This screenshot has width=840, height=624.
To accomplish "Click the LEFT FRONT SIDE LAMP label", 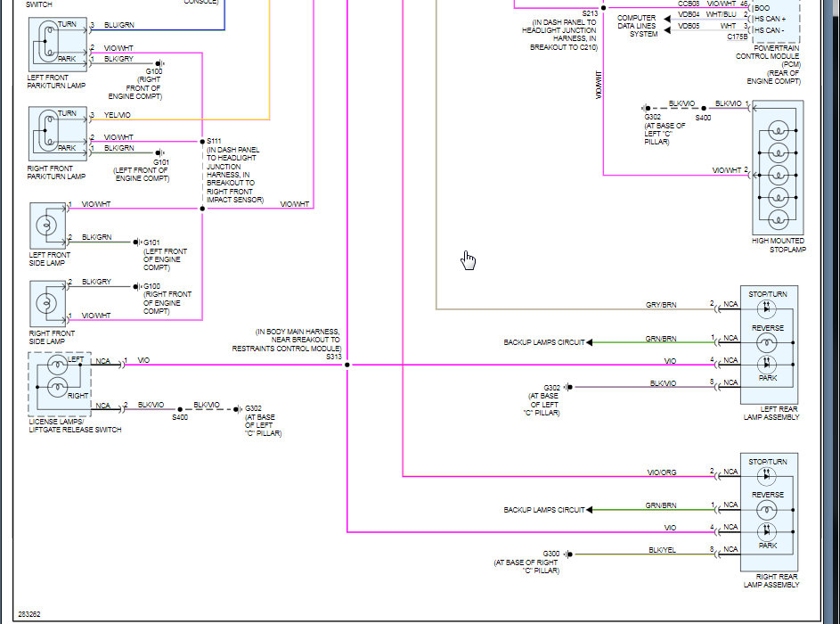I will point(49,259).
